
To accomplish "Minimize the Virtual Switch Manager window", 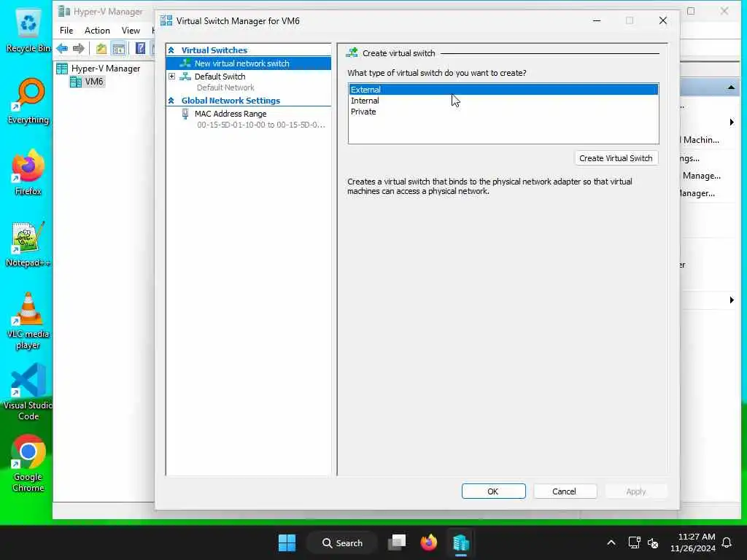I will coord(597,20).
